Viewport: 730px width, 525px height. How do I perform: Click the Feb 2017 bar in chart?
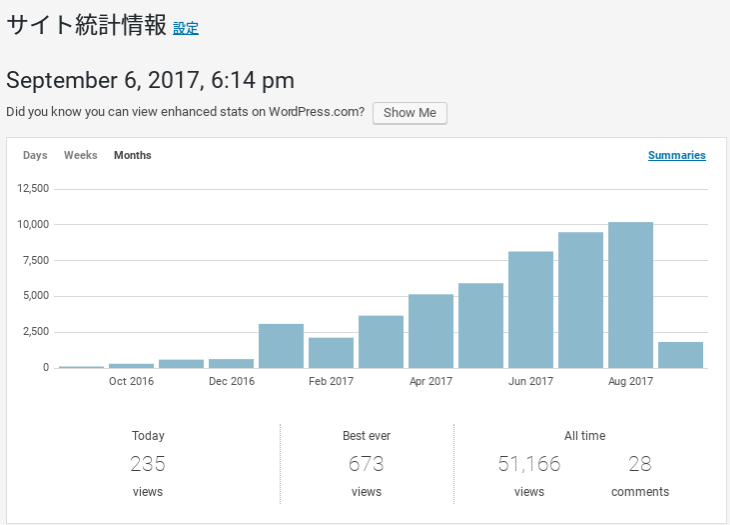(x=331, y=353)
